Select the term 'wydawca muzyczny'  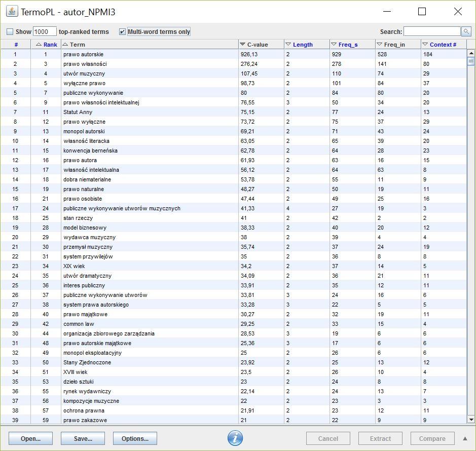pyautogui.click(x=90, y=237)
